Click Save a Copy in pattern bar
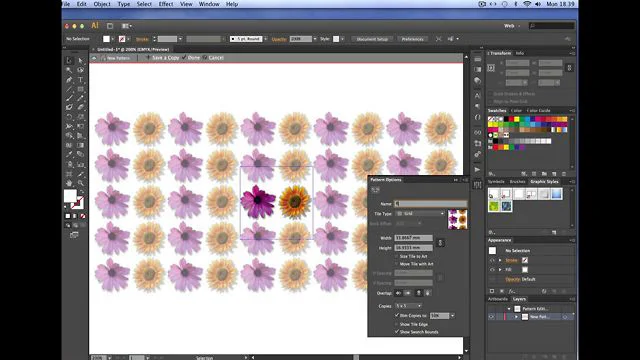The image size is (640, 360). (165, 58)
